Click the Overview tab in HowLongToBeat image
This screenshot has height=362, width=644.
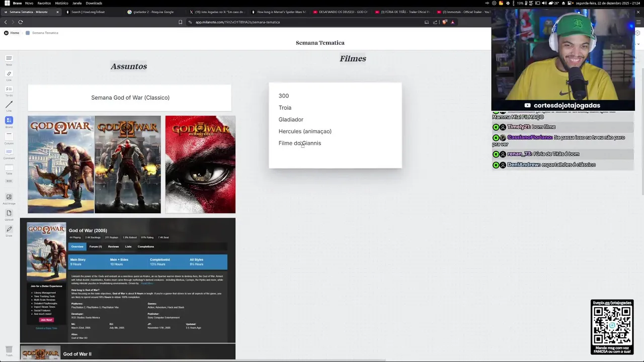click(x=77, y=247)
